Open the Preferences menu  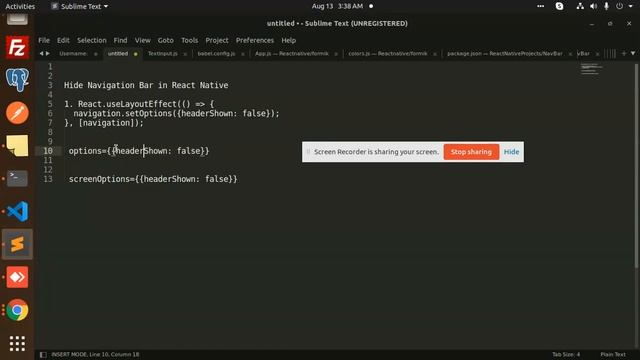[x=255, y=40]
